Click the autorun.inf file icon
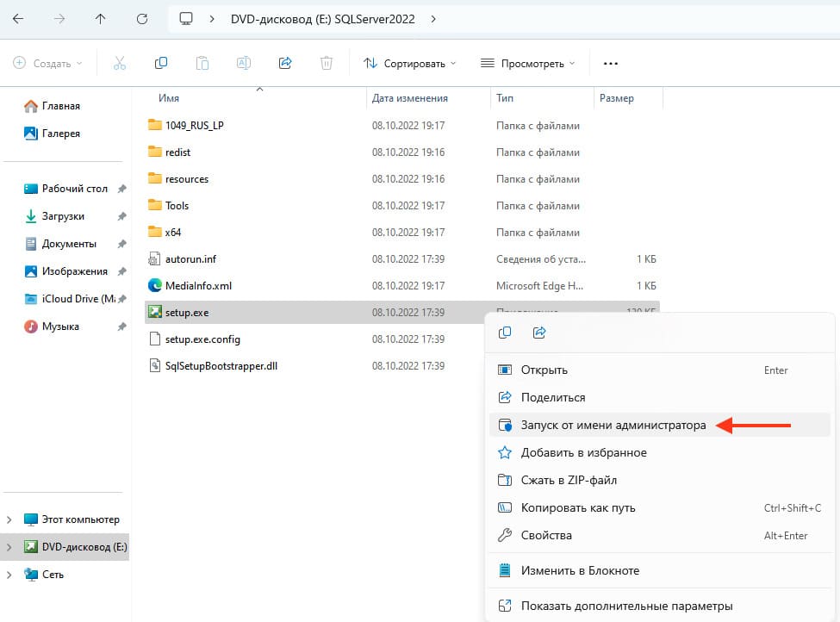Viewport: 840px width, 622px height. 154,258
